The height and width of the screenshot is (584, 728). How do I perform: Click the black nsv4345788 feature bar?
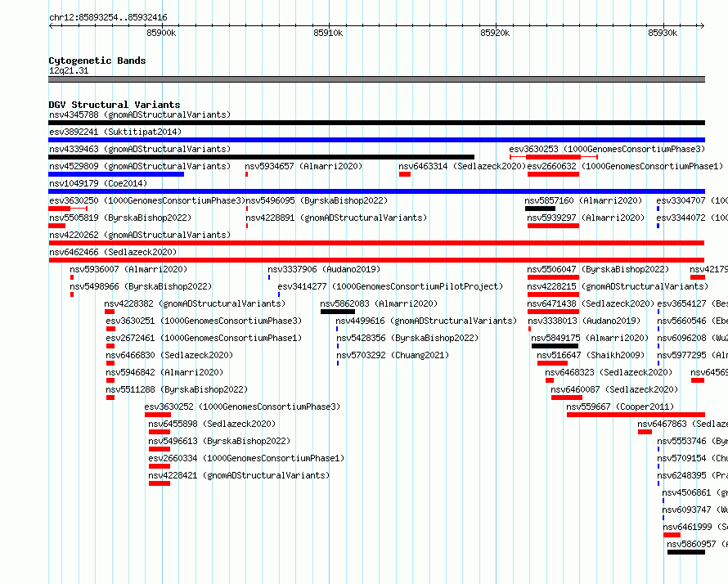click(x=376, y=123)
